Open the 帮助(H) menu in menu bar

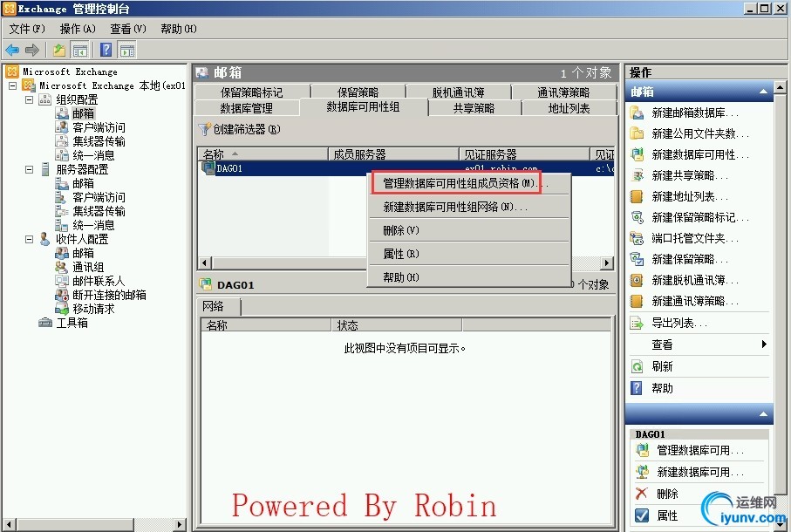click(x=179, y=29)
